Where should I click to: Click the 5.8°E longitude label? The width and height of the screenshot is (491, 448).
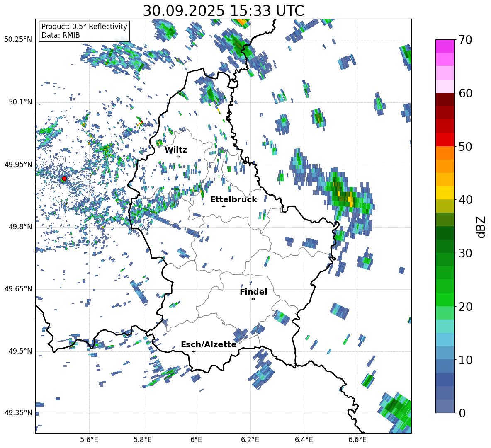point(143,440)
